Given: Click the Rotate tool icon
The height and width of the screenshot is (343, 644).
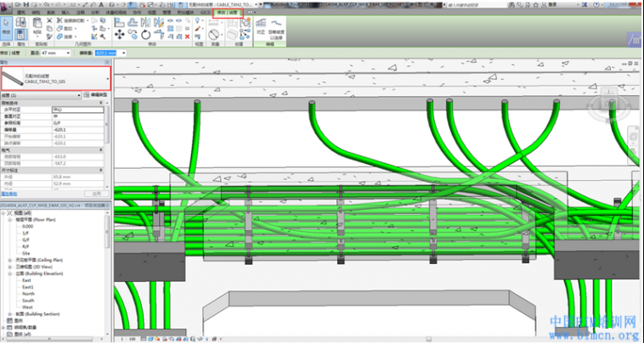Looking at the screenshot, I should (x=145, y=35).
